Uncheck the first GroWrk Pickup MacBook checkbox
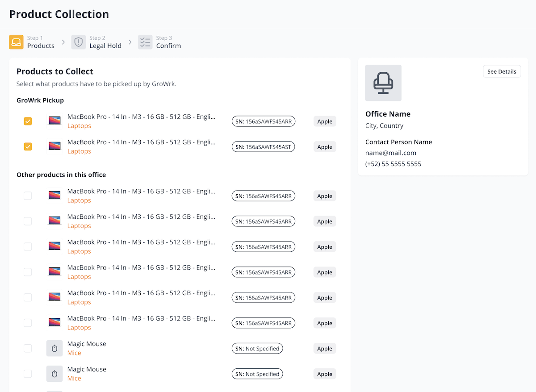Viewport: 536px width, 392px height. (x=28, y=121)
